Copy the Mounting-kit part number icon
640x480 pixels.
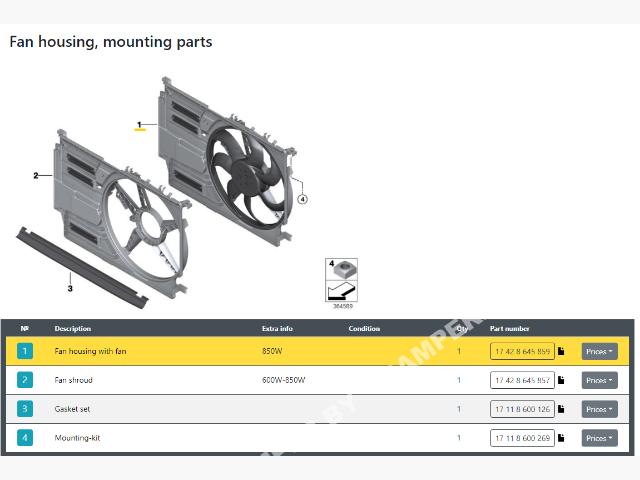tap(561, 438)
